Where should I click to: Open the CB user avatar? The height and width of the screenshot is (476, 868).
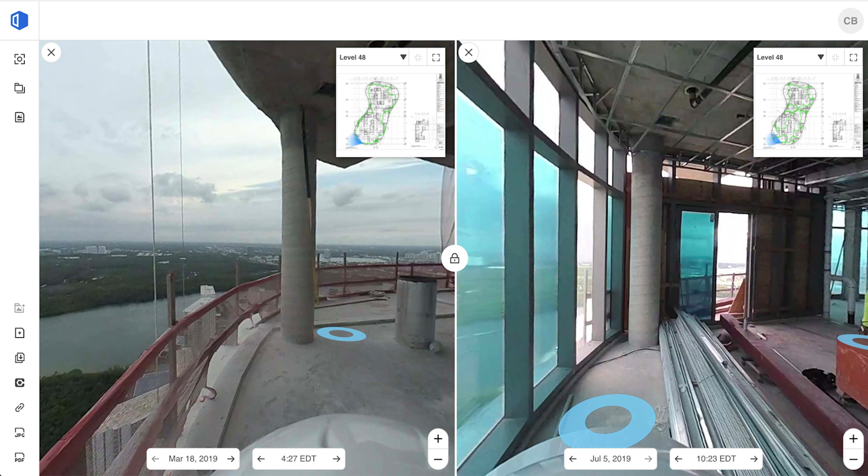pos(851,21)
